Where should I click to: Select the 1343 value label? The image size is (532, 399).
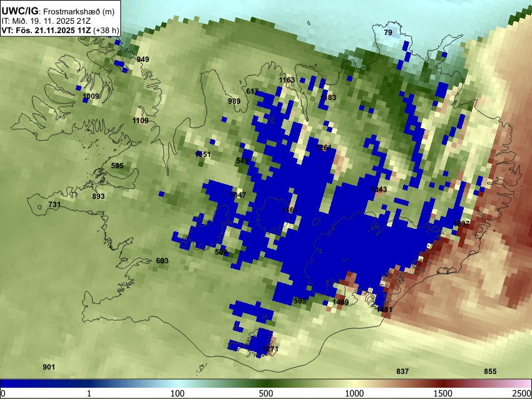[379, 189]
